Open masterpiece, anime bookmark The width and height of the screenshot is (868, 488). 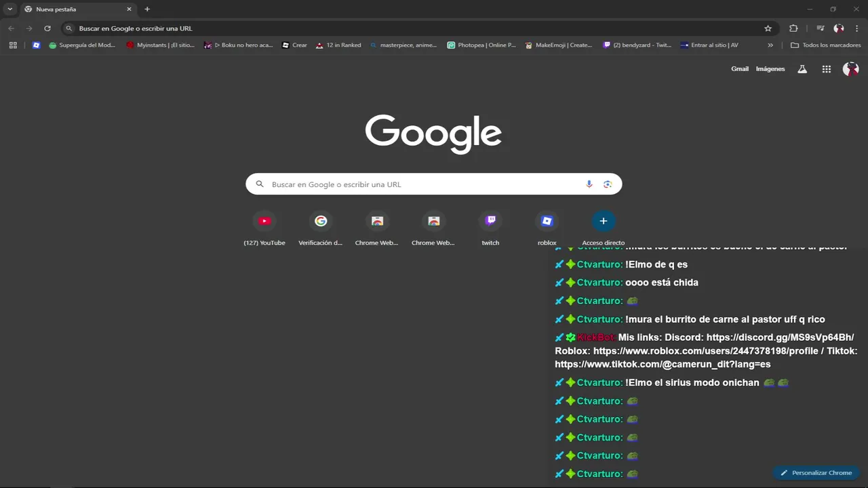403,45
